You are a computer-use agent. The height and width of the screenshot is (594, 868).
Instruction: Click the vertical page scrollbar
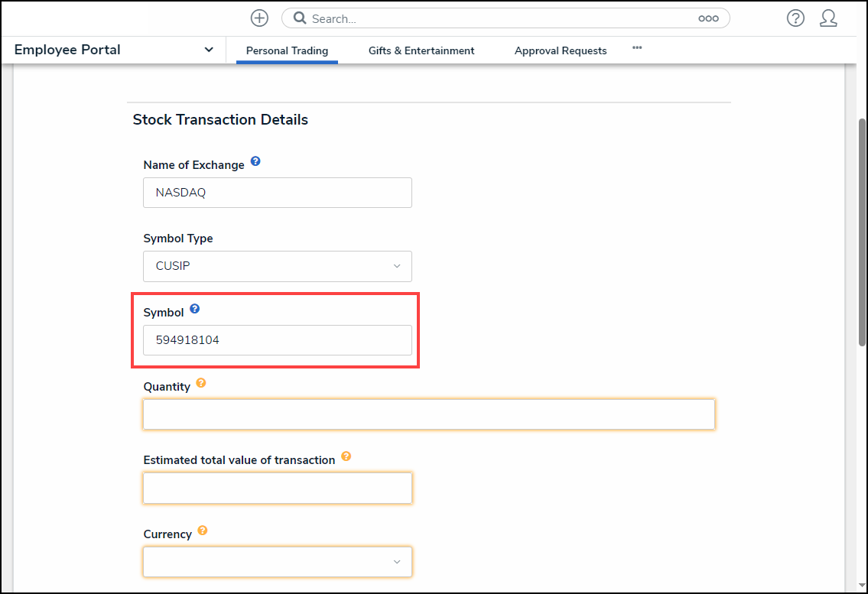tap(862, 229)
